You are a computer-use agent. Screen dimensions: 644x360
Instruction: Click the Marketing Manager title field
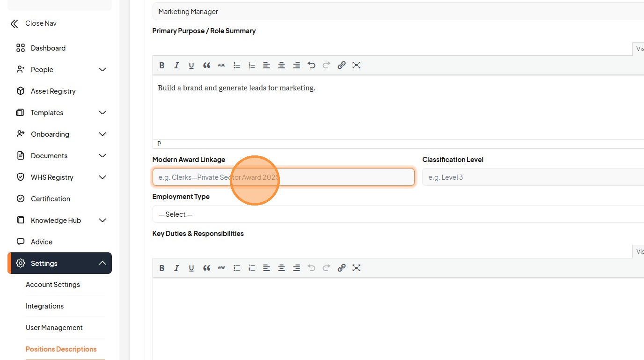coord(398,12)
